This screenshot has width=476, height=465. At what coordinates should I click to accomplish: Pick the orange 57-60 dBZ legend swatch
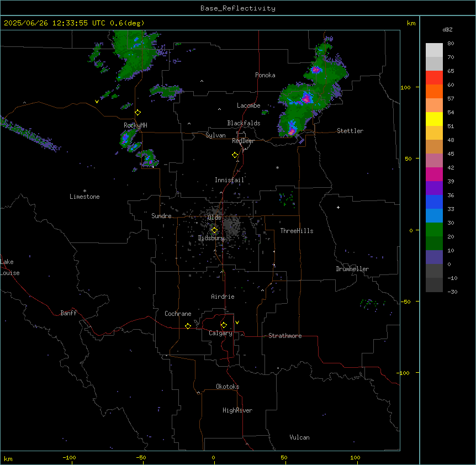coord(434,91)
